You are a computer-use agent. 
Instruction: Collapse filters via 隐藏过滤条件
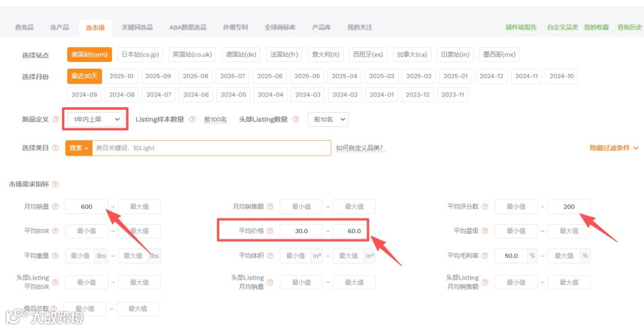(614, 148)
